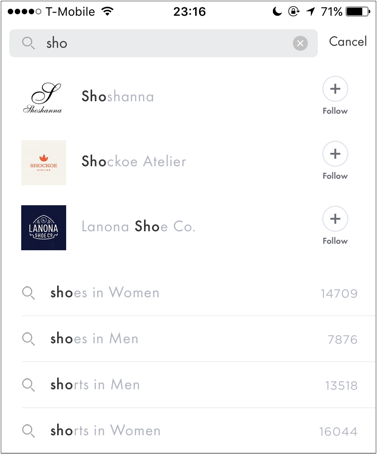Tap the magnifier icon in the search bar
This screenshot has height=454, width=377.
(x=28, y=43)
